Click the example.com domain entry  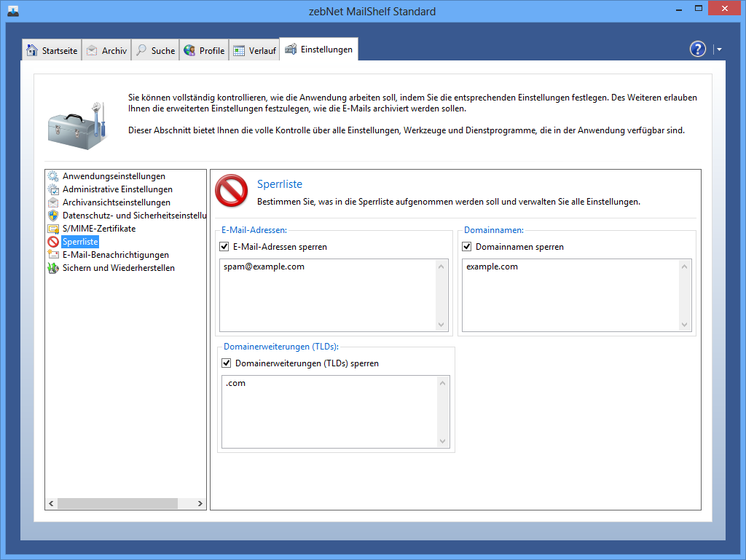(492, 267)
